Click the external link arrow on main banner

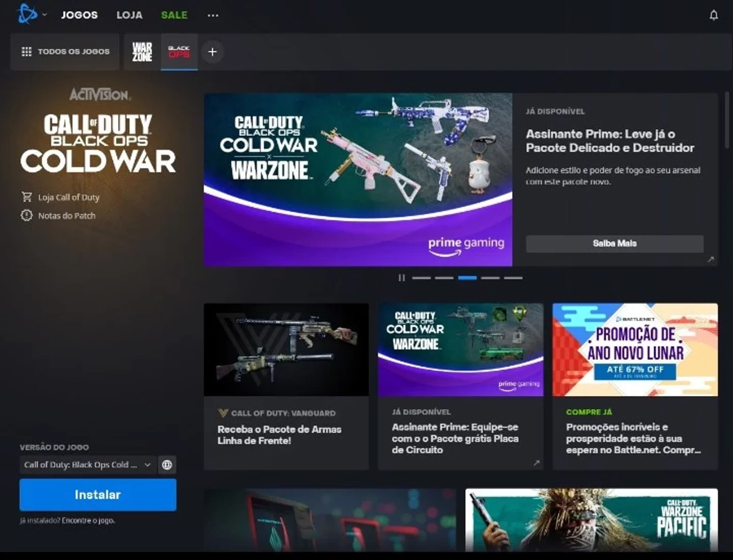tap(710, 259)
